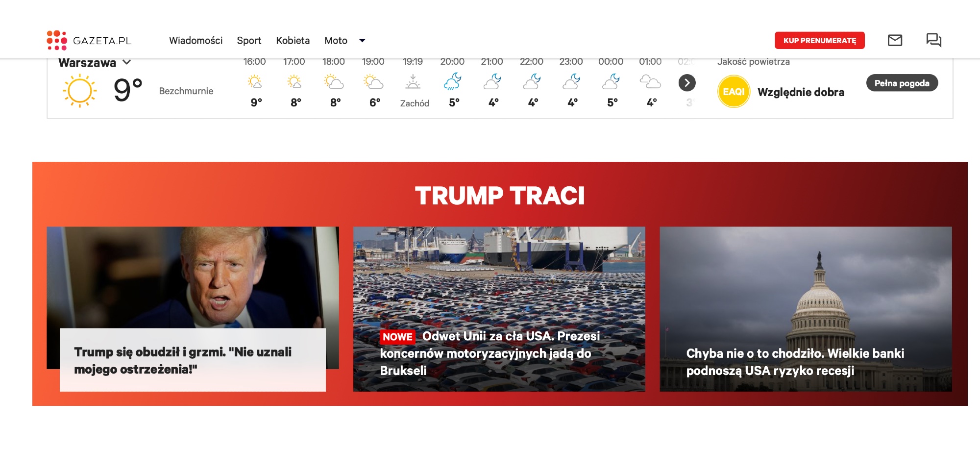Click the next hours arrow in forecast
Viewport: 980px width, 452px height.
pos(687,83)
